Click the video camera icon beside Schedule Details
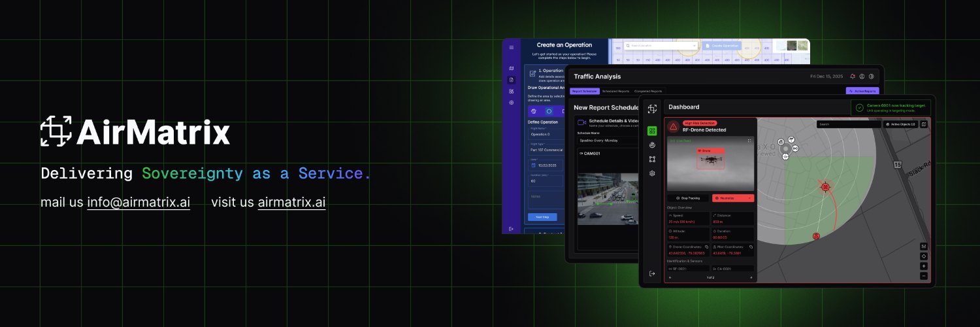The width and height of the screenshot is (980, 327). click(581, 122)
